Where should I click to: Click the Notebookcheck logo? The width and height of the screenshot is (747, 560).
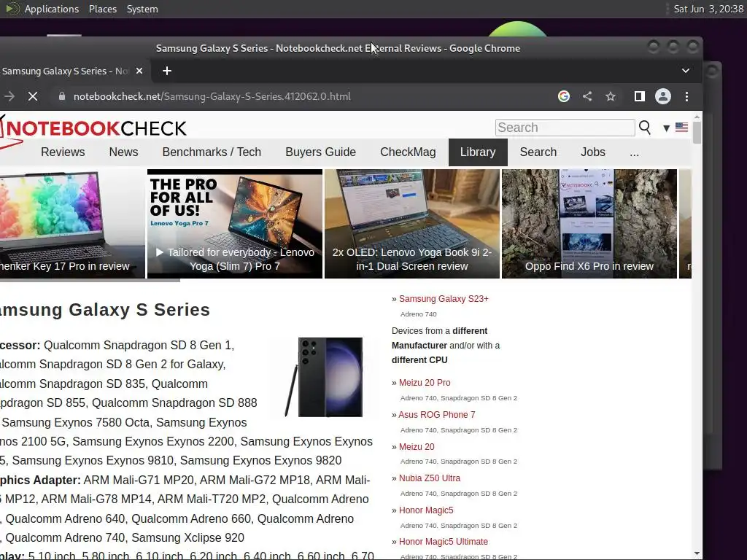point(93,128)
